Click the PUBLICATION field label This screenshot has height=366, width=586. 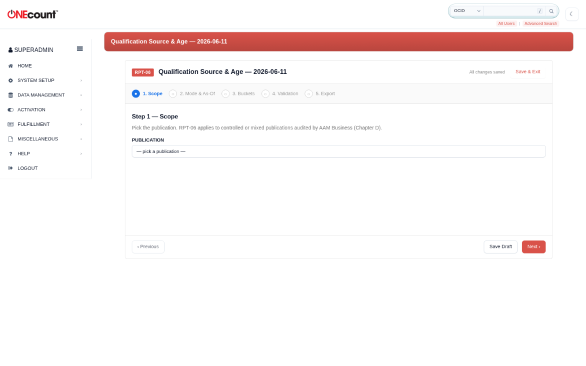[x=148, y=140]
